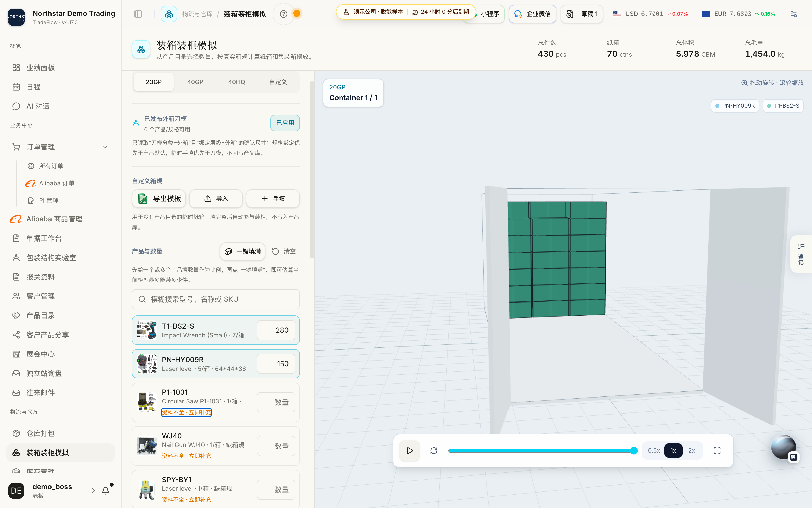
Task: Click the fullscreen icon in playback bar
Action: tap(717, 451)
